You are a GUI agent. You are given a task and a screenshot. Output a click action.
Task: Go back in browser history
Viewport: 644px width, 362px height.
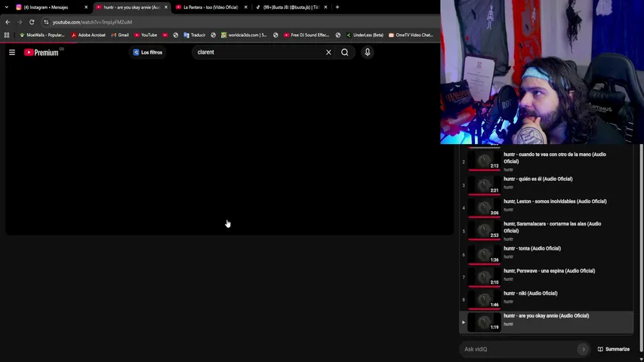pos(8,22)
